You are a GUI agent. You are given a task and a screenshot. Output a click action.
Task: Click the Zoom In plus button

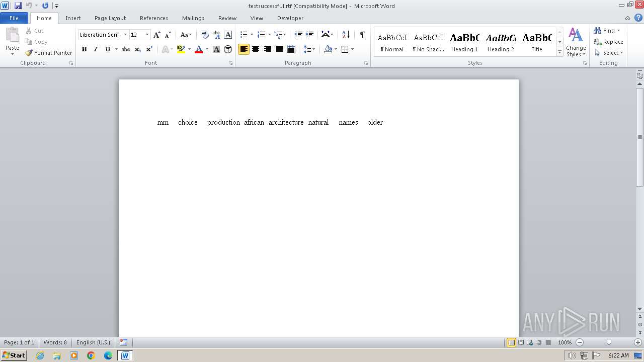click(637, 342)
